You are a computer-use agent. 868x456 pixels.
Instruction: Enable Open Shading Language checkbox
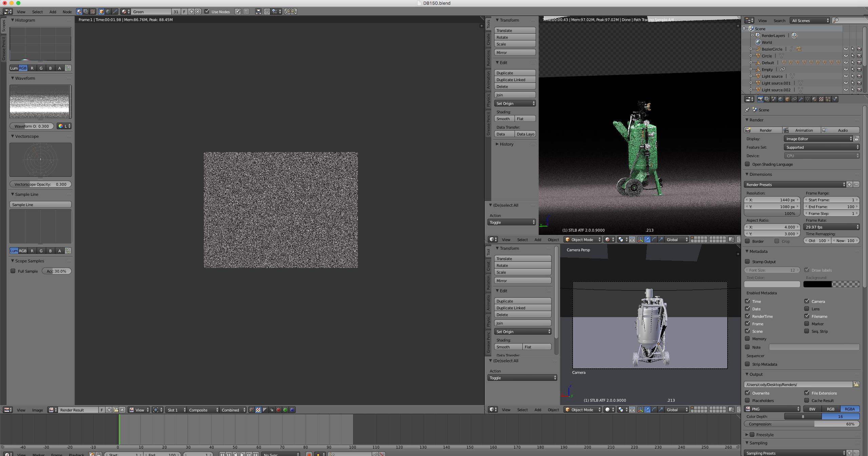coord(748,164)
